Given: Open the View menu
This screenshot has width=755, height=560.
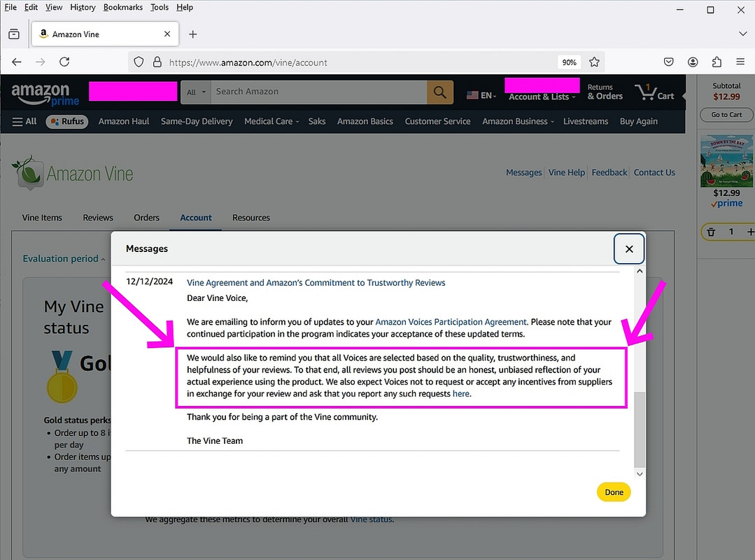Looking at the screenshot, I should [54, 7].
